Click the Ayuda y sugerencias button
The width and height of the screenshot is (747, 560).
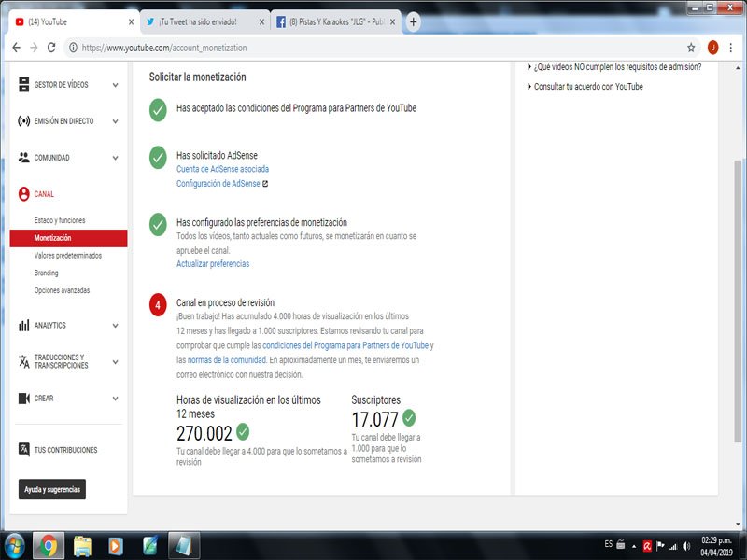coord(52,489)
